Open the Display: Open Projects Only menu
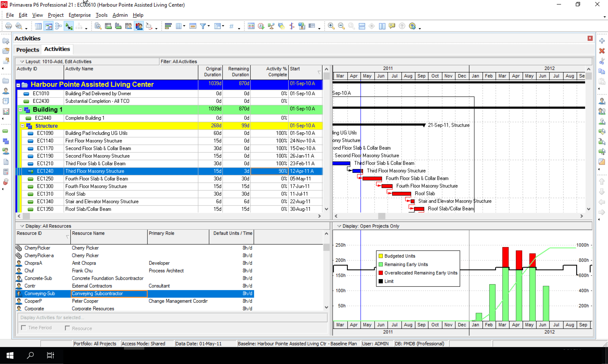608x364 pixels. (x=339, y=226)
